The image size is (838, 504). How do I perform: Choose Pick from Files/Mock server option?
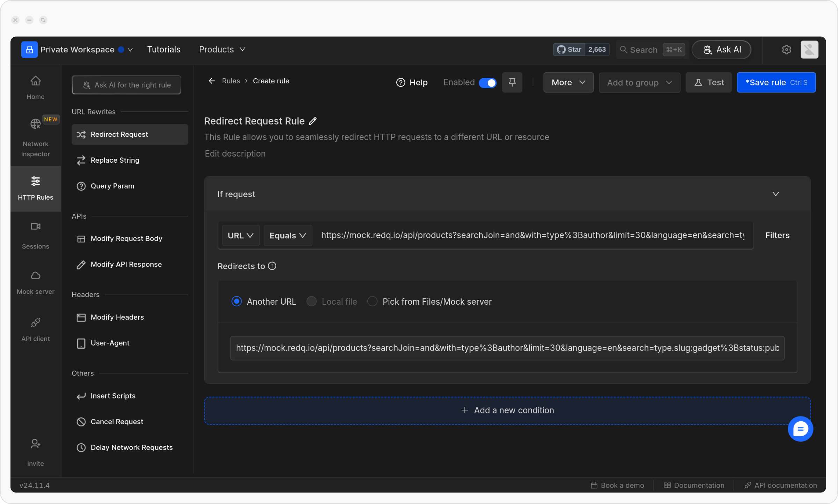coord(372,301)
